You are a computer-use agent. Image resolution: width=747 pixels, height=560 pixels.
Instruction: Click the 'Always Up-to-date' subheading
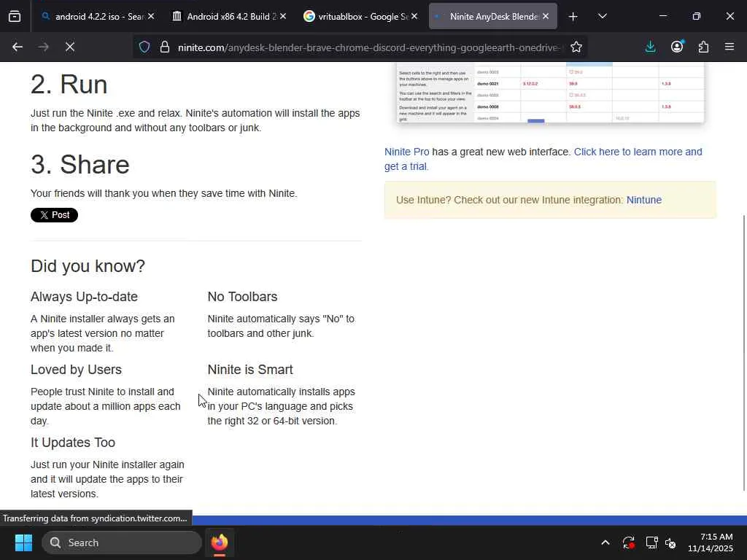point(85,297)
